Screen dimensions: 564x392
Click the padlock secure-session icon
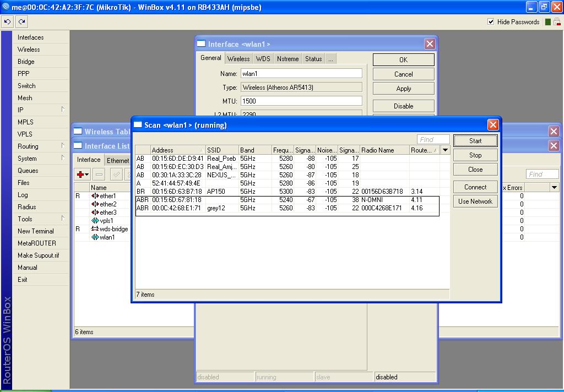point(556,22)
